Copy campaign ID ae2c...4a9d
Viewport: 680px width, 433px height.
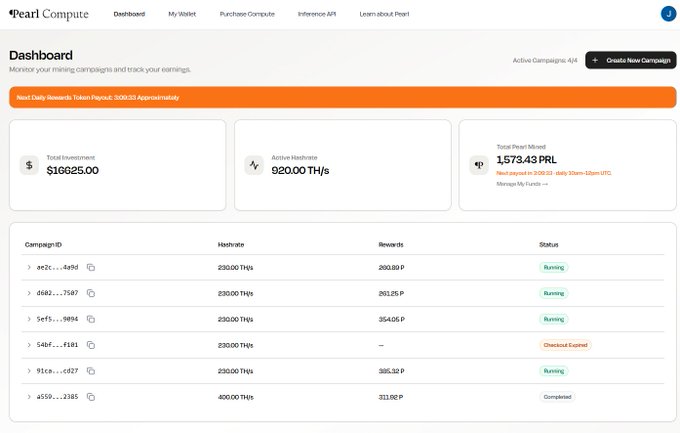tap(91, 267)
